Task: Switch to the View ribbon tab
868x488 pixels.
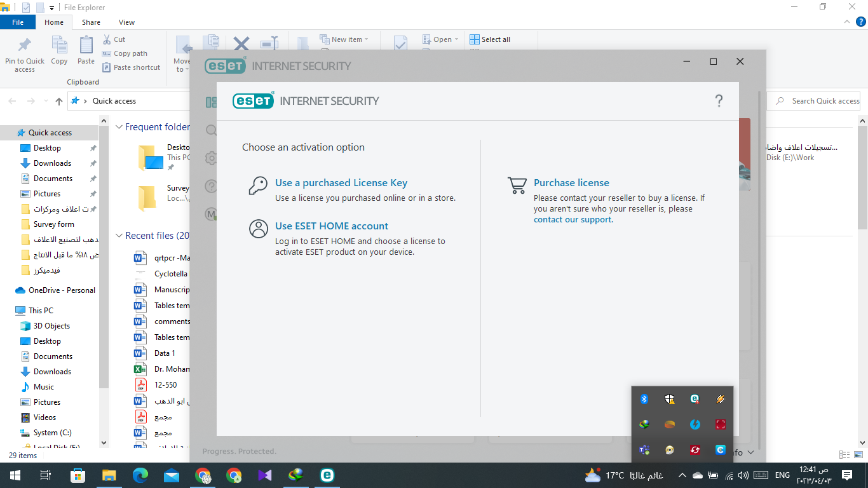Action: coord(126,22)
